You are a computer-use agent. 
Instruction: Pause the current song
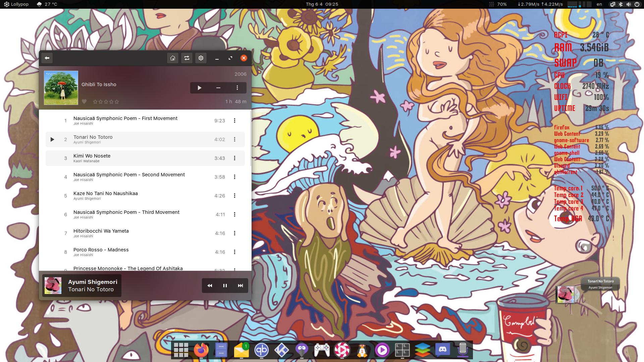click(225, 286)
